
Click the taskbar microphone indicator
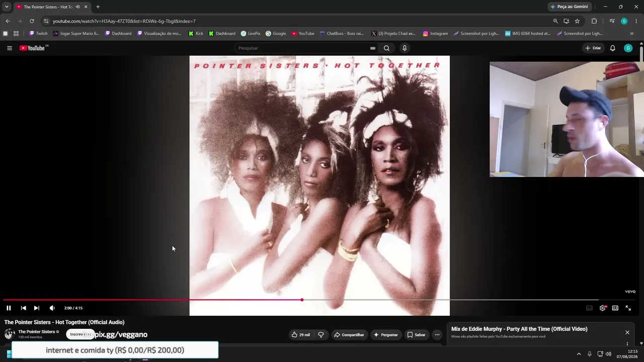(x=590, y=354)
